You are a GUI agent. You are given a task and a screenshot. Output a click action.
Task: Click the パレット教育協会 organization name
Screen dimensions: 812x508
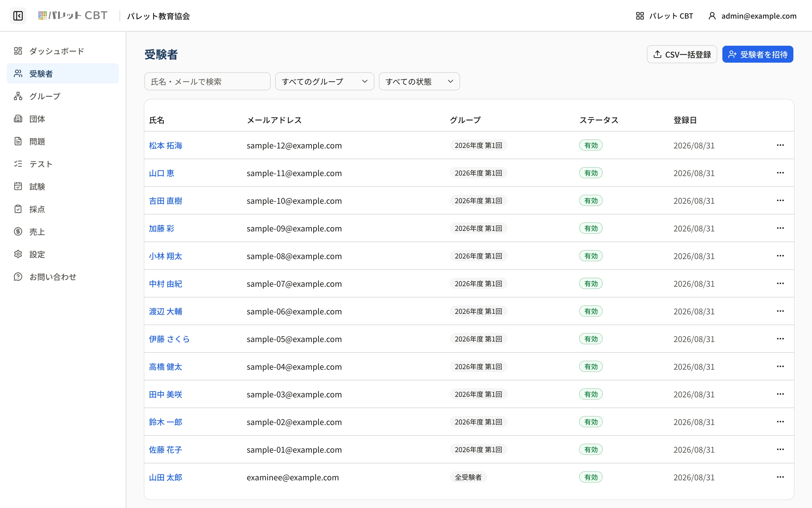point(158,16)
